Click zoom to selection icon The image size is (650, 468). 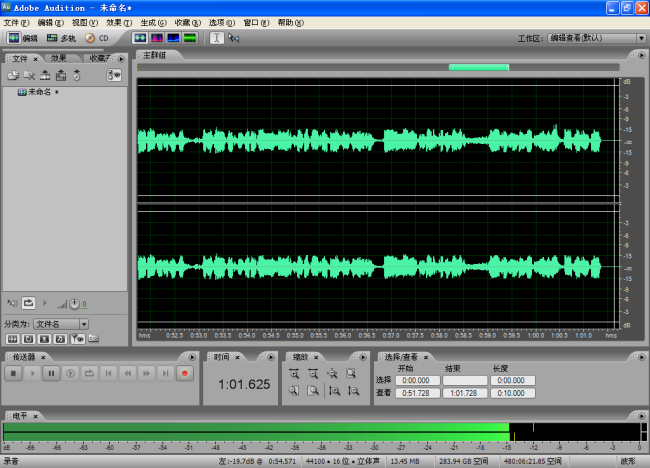coord(352,373)
